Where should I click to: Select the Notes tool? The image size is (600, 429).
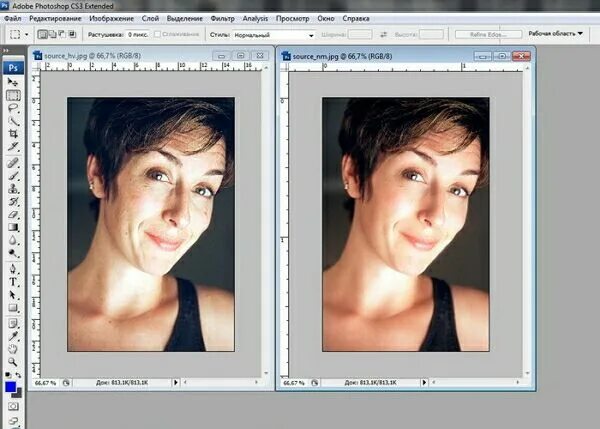[x=13, y=324]
